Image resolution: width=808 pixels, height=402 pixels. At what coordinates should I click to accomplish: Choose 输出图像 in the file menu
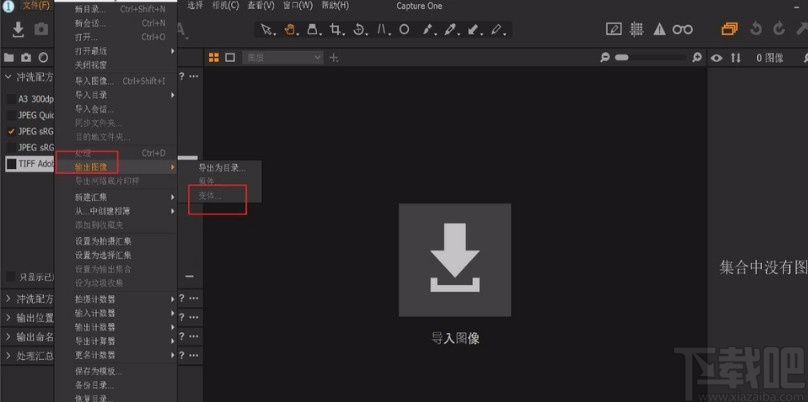coord(116,167)
